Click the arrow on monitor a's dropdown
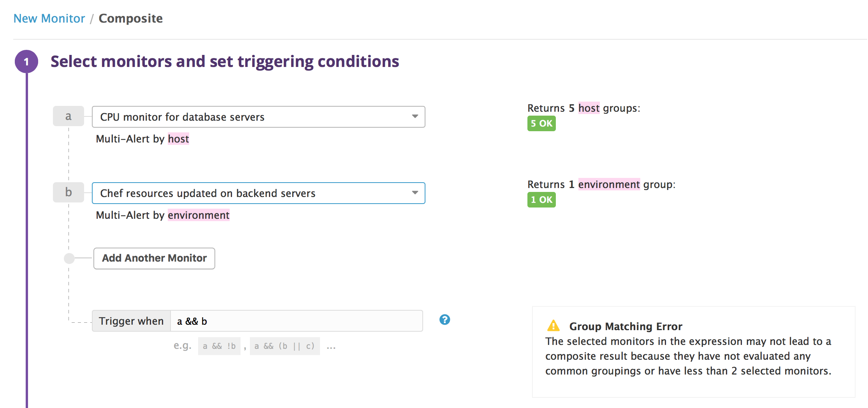868x408 pixels. pyautogui.click(x=415, y=116)
